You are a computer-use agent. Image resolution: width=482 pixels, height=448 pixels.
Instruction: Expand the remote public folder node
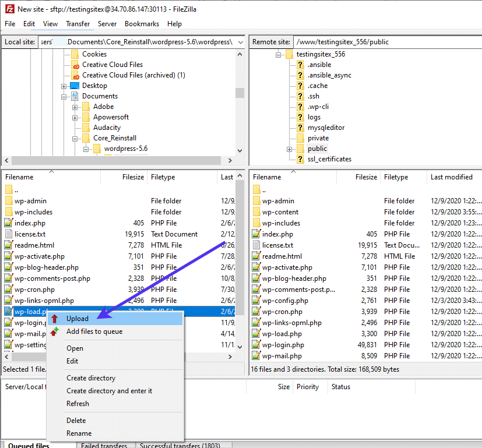(x=289, y=149)
